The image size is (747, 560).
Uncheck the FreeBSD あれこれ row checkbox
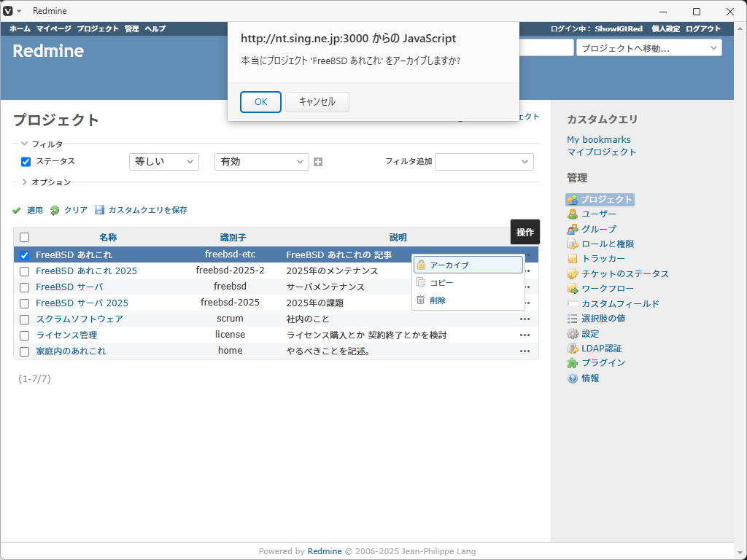pyautogui.click(x=24, y=256)
